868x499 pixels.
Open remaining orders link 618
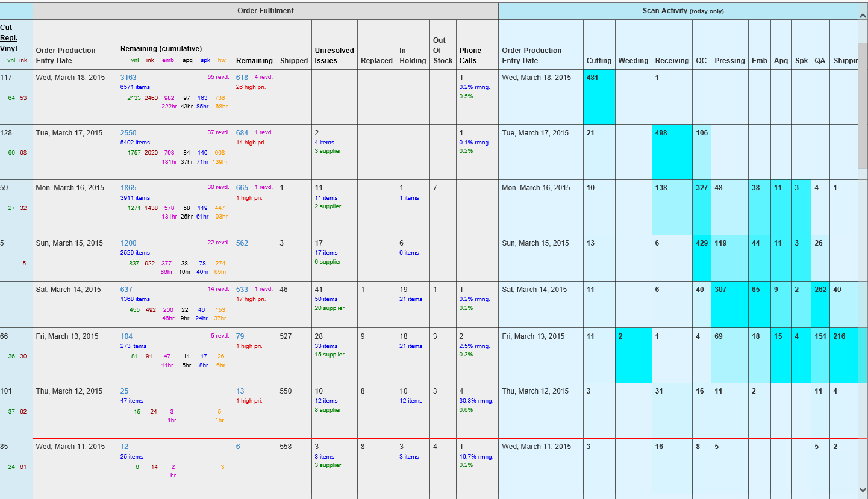[x=242, y=78]
